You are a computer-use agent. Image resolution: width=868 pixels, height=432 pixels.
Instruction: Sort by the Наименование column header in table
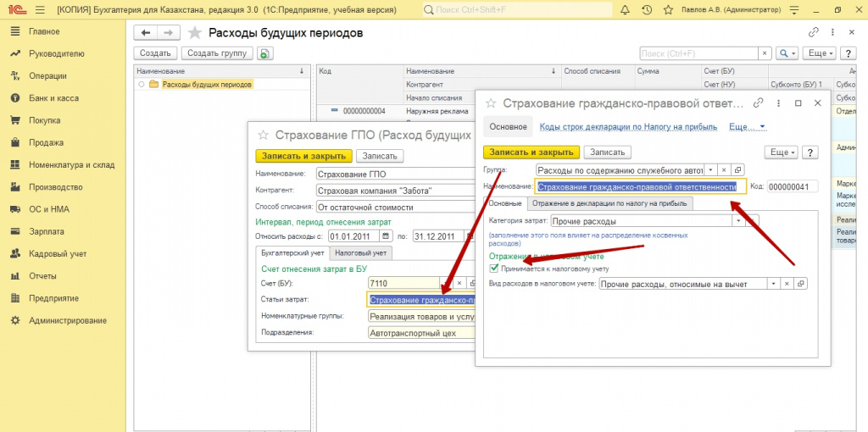[x=481, y=71]
